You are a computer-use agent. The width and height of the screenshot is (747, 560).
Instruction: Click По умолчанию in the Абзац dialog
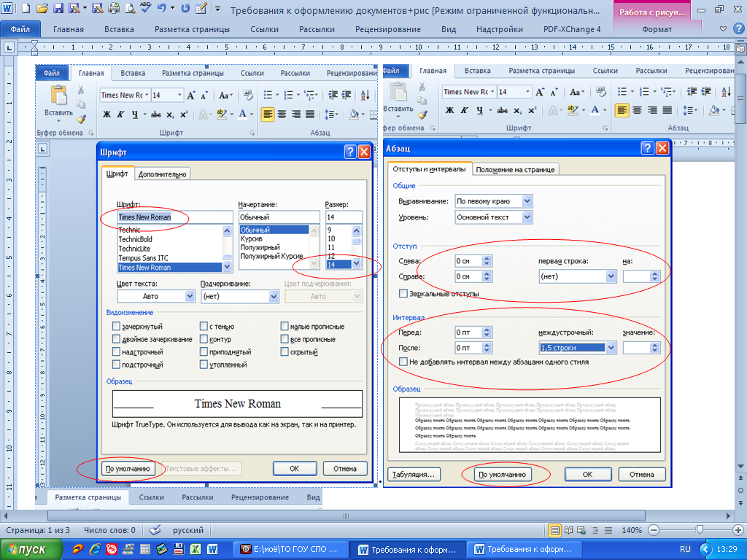[502, 474]
